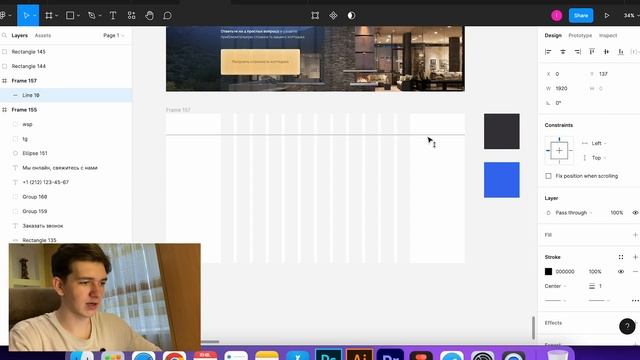Expand Frame tool options arrow
This screenshot has width=640, height=360.
57,16
